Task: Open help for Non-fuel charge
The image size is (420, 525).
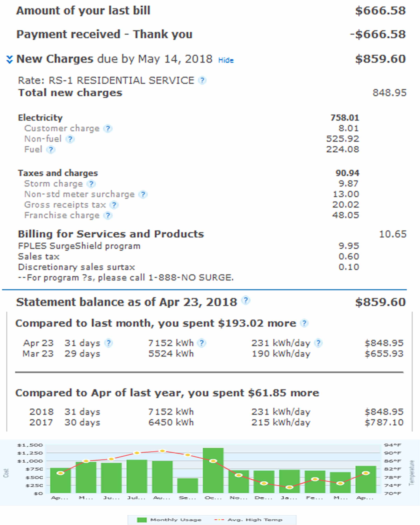Action: click(x=70, y=139)
